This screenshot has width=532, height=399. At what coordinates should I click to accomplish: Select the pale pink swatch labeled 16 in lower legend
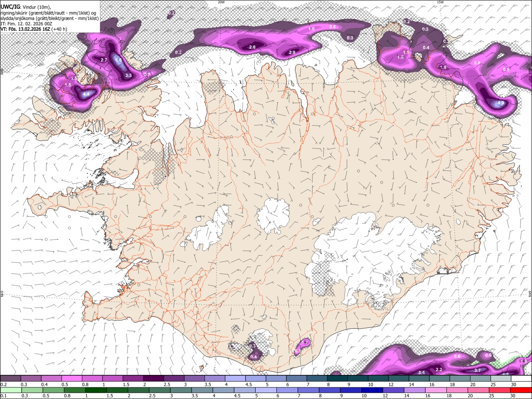[x=435, y=390]
